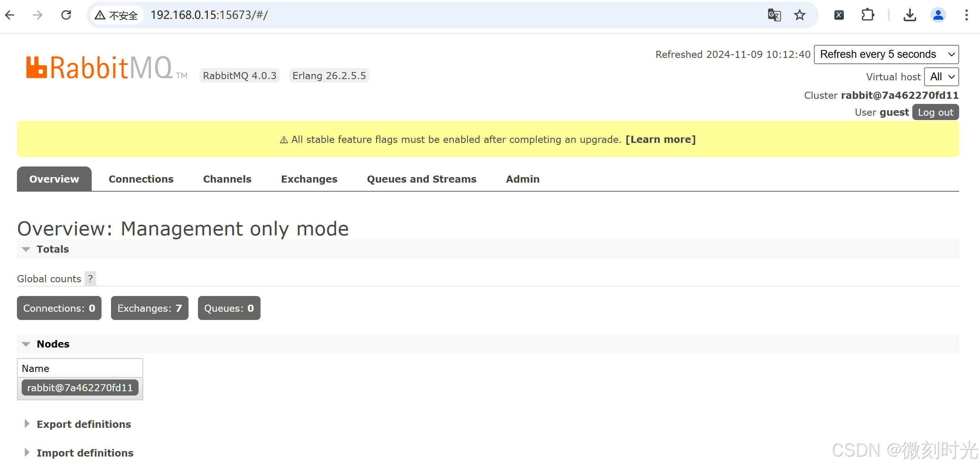Switch to the Connections tab
This screenshot has height=466, width=980.
click(x=141, y=179)
